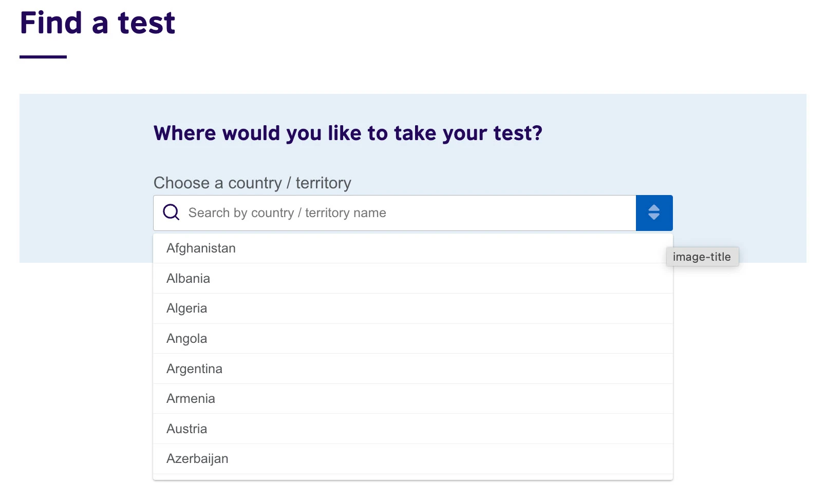Pick Austria from the country list
The width and height of the screenshot is (826, 504).
pos(186,429)
